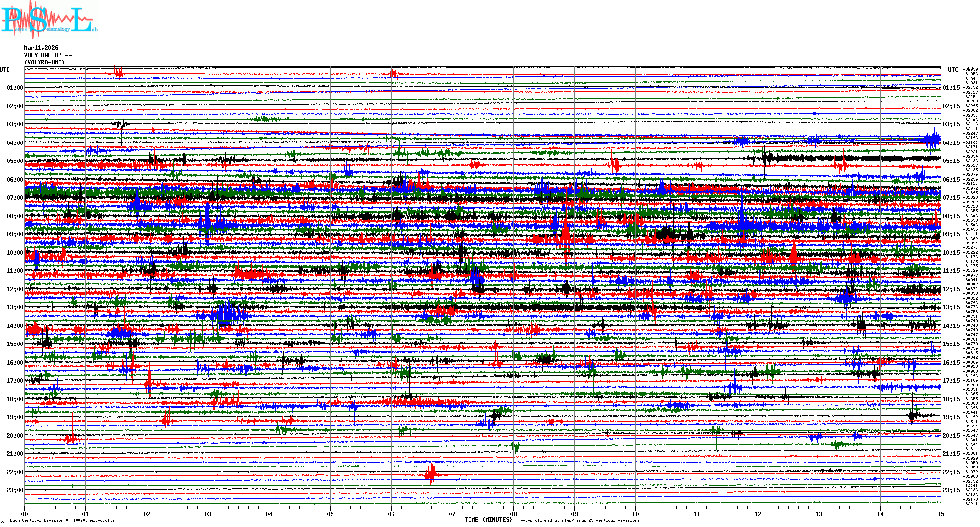
Task: Click the TIME (MINUTES) axis title
Action: (489, 520)
